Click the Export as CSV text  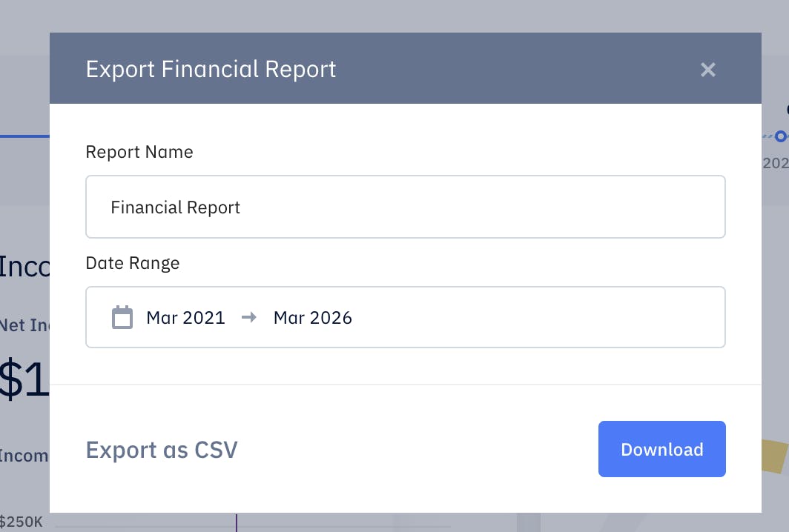(162, 450)
